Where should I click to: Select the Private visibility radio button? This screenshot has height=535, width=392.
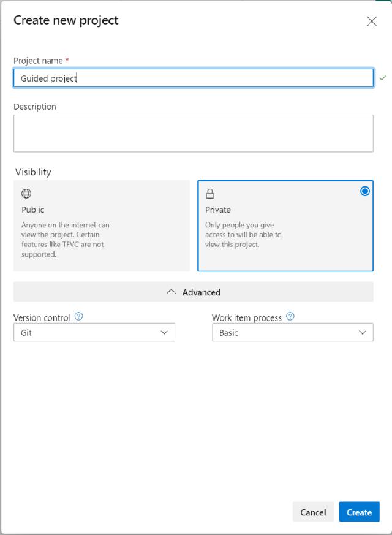pos(365,191)
